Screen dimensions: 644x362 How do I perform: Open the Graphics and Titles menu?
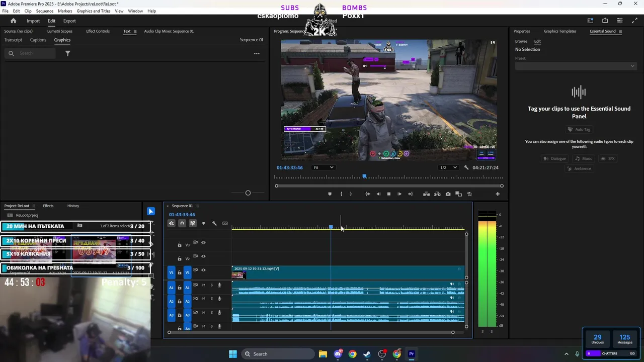tap(94, 11)
